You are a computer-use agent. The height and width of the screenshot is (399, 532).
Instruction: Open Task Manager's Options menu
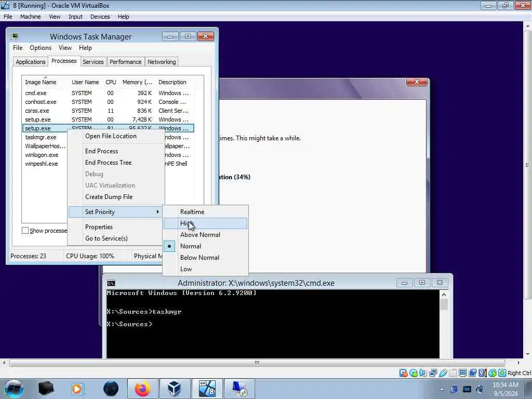pyautogui.click(x=41, y=48)
